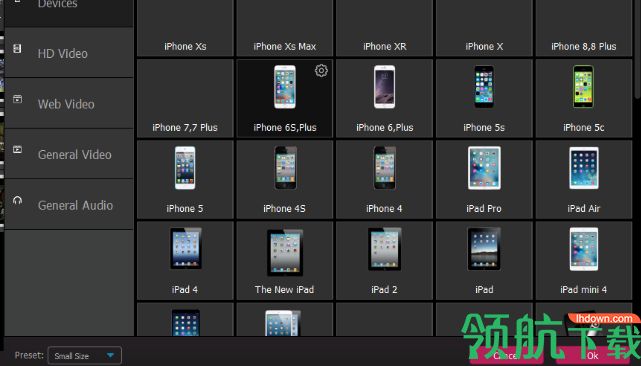Select the iPhone Xs Max preset tile

(x=285, y=28)
